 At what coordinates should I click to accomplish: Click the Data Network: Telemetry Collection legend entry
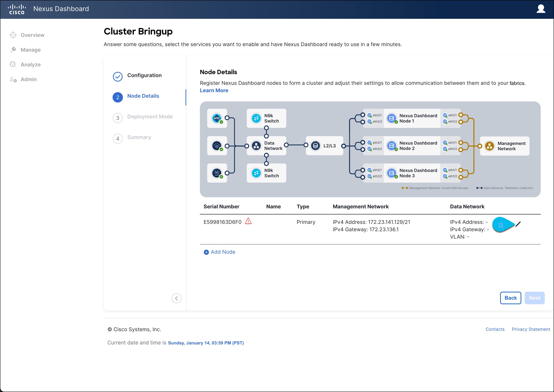[505, 188]
